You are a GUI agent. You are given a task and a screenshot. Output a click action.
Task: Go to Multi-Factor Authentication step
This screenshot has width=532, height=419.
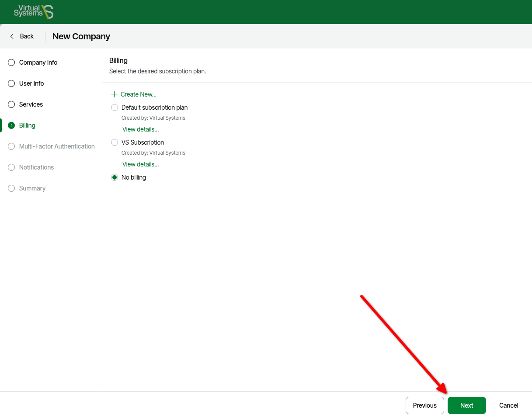coord(57,146)
